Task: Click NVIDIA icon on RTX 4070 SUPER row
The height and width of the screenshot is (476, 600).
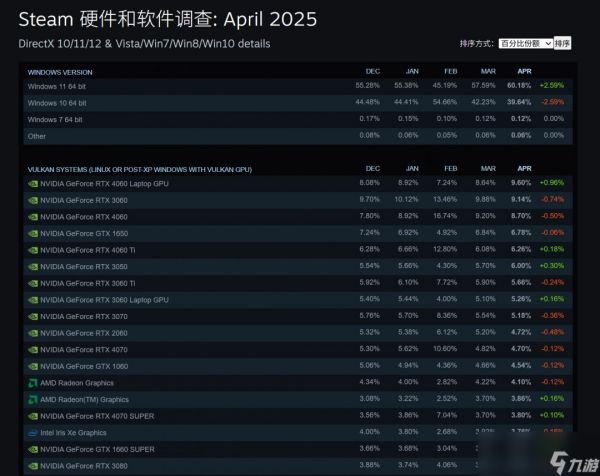Action: pyautogui.click(x=33, y=416)
